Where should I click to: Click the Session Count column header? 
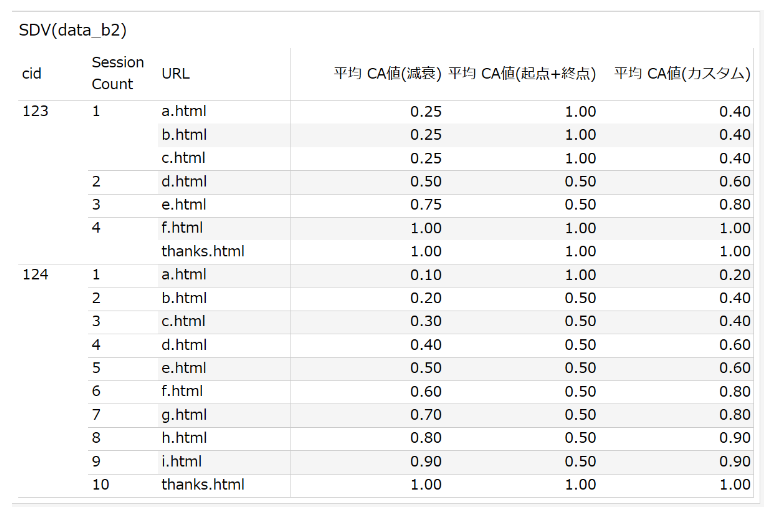[118, 73]
